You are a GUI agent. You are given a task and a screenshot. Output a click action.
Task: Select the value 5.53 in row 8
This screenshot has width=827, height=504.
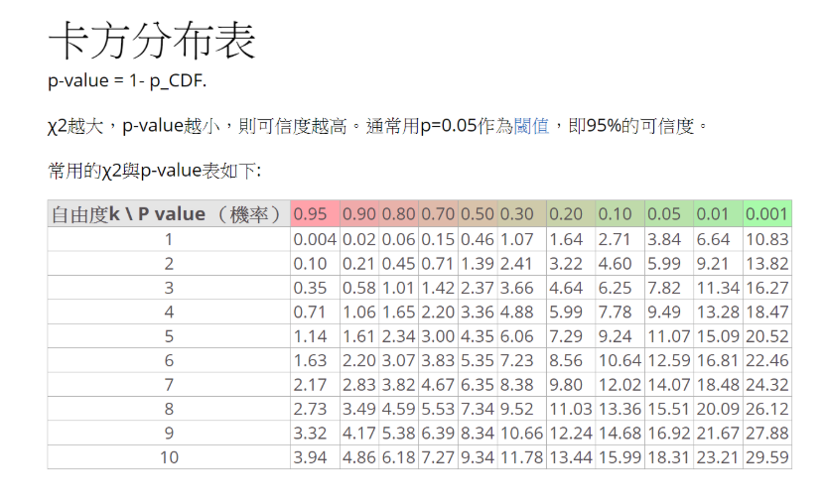pyautogui.click(x=438, y=409)
